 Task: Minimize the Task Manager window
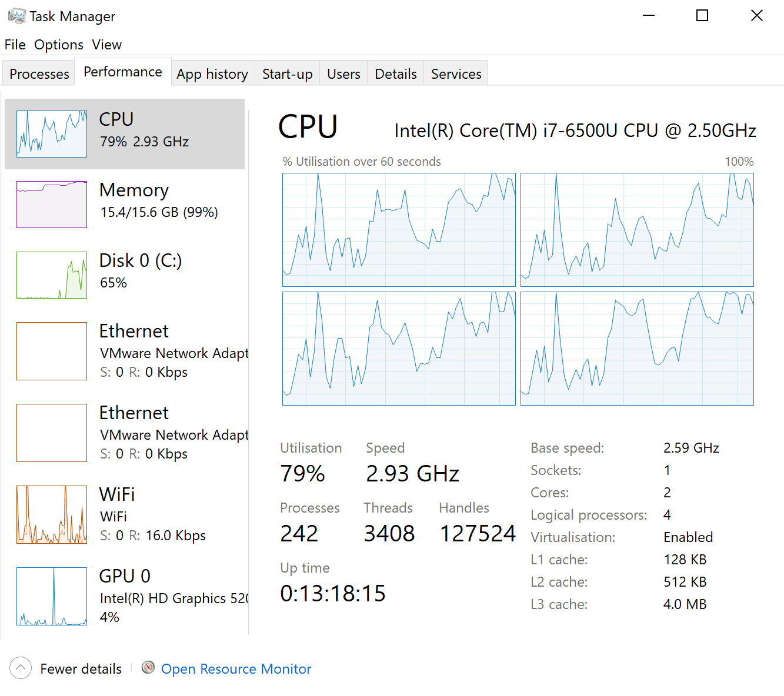coord(649,16)
